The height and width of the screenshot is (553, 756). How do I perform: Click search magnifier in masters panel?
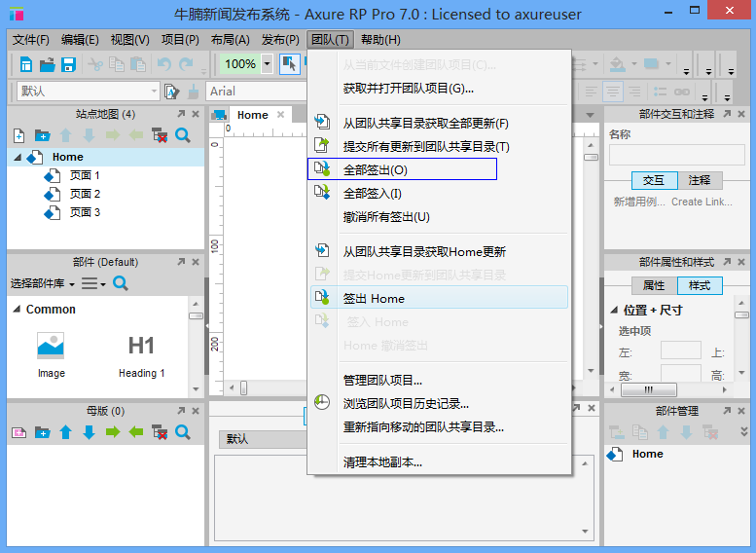(x=183, y=432)
